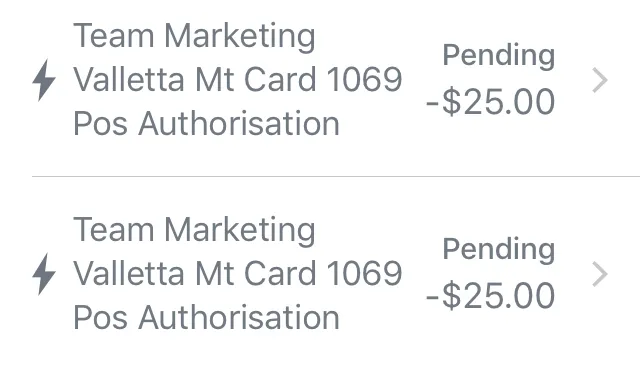
Task: Tap the word Valletta in the lower transaction
Action: click(129, 273)
